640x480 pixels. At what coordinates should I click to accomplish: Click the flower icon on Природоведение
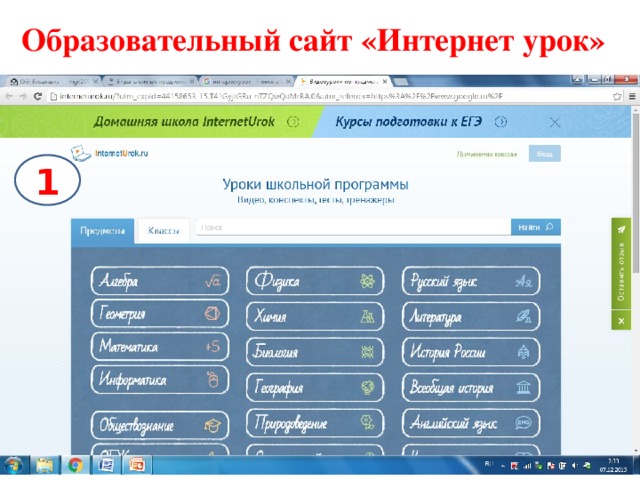click(368, 422)
